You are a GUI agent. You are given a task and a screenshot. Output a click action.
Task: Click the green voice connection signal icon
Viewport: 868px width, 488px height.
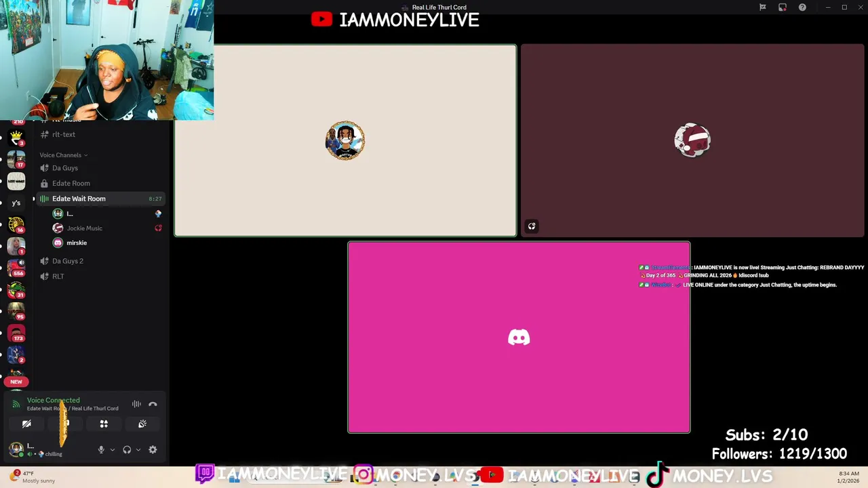16,404
